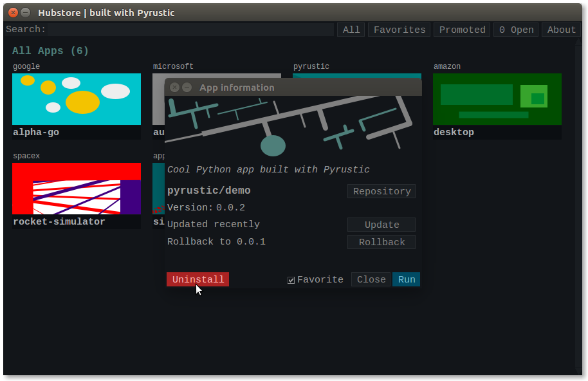Click the Version 0.0.2 text
This screenshot has height=381, width=588.
206,207
